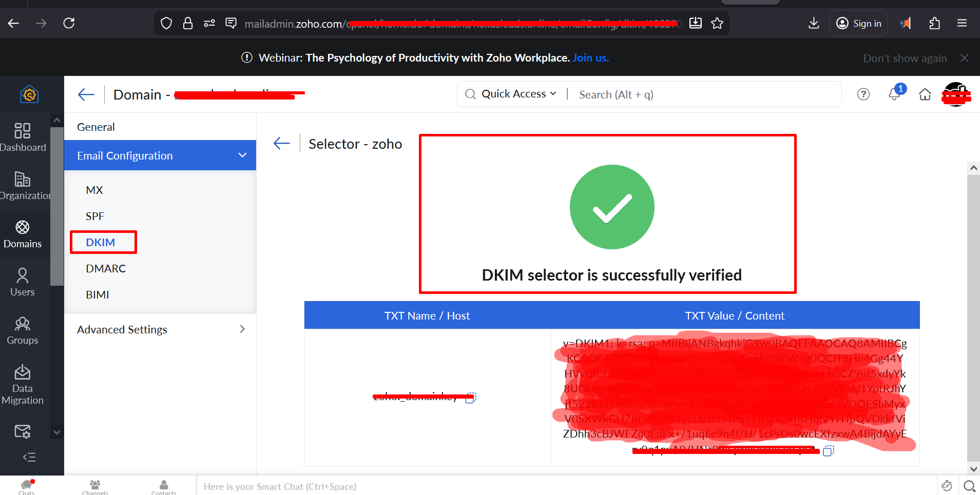The width and height of the screenshot is (980, 495).
Task: Click the help question mark icon
Action: (864, 94)
